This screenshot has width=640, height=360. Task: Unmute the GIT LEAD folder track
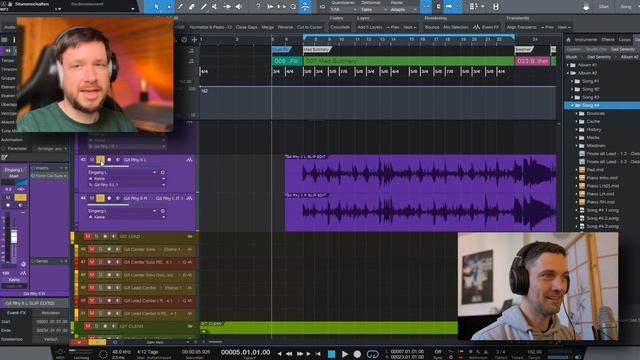coord(88,236)
